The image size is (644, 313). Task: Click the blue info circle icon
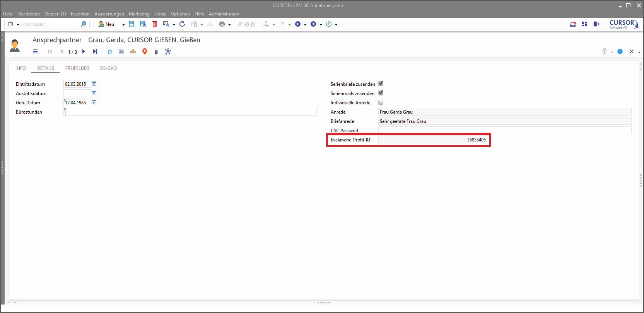click(x=620, y=51)
